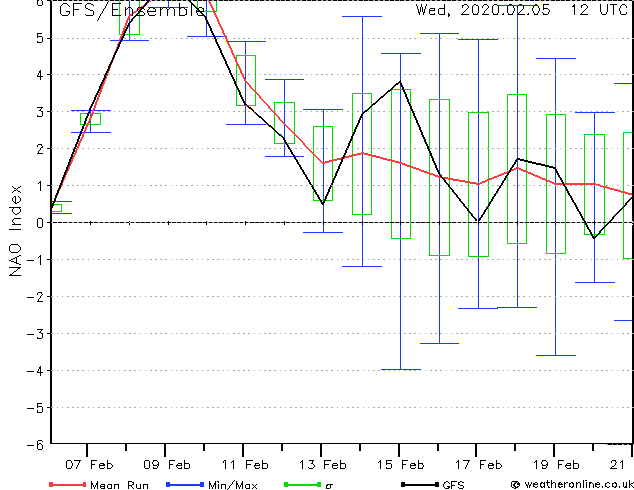Click the '11 Feb' axis date label
The height and width of the screenshot is (490, 634).
245,465
